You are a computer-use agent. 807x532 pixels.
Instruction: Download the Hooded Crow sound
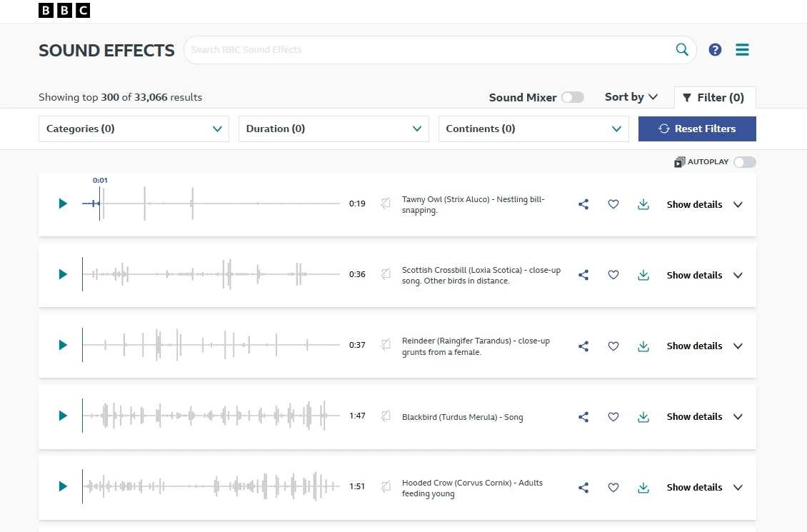[x=643, y=487]
